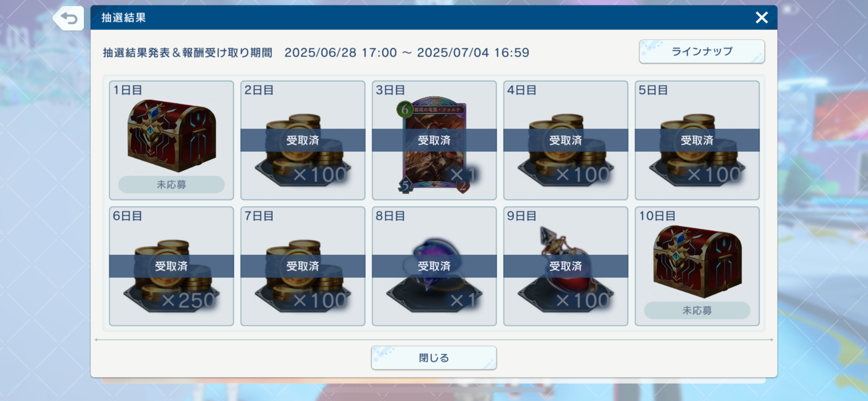The width and height of the screenshot is (868, 401).
Task: Select the Day 1 treasure chest icon
Action: (x=171, y=135)
